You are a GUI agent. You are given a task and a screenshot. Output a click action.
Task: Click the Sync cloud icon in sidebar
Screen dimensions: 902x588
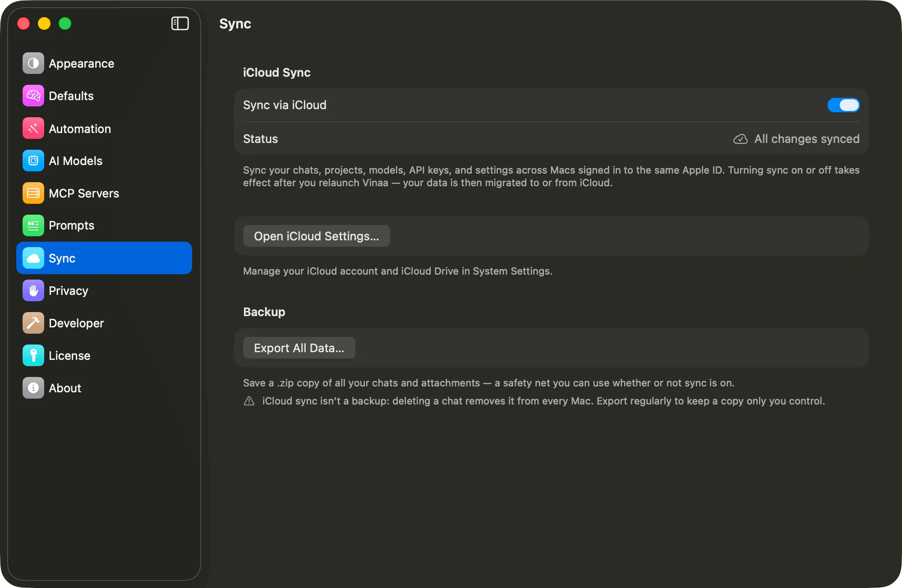tap(33, 258)
